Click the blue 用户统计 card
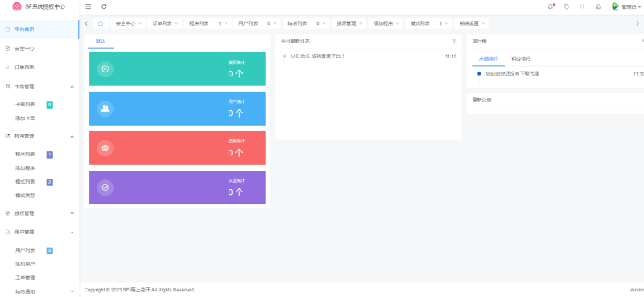644x297 pixels. pyautogui.click(x=177, y=109)
